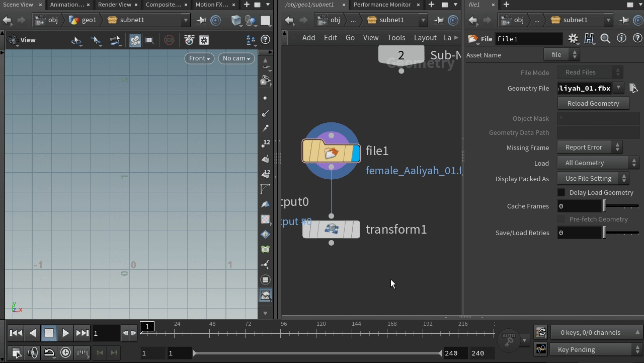Screen dimensions: 644x363
Task: Click the Play forward button in the playbar
Action: point(65,333)
